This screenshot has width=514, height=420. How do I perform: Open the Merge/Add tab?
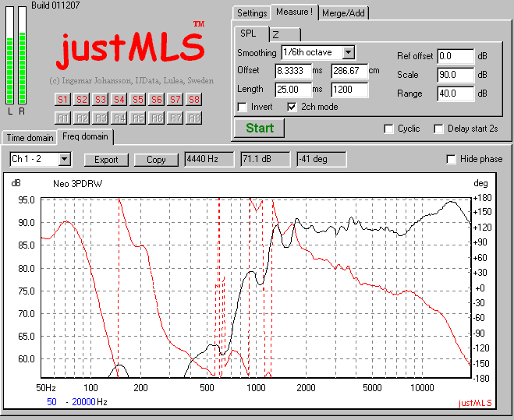(x=343, y=13)
